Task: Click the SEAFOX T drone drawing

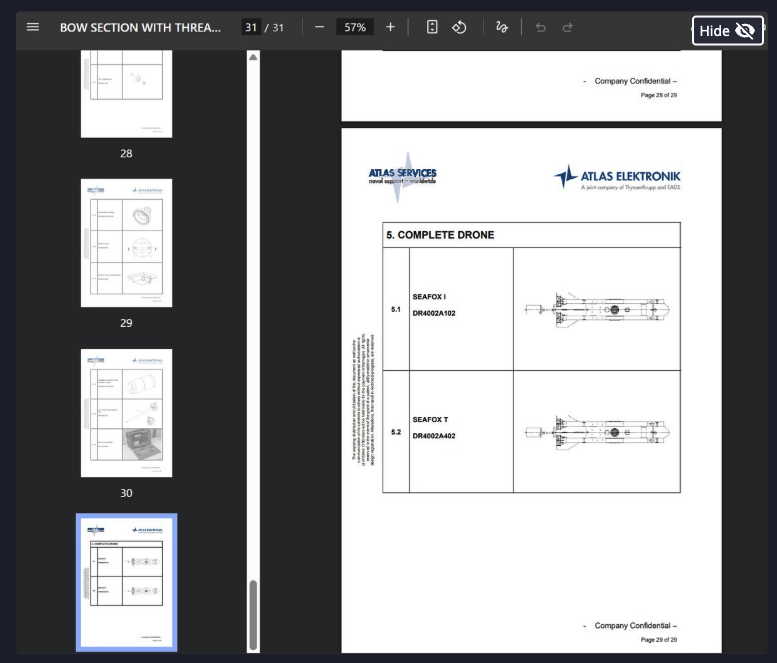Action: (597, 432)
